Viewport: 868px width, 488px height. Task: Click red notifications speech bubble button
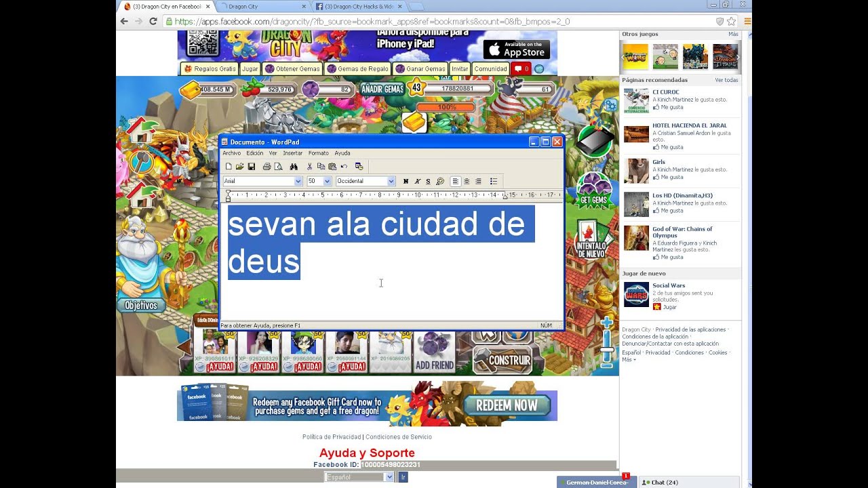(521, 68)
